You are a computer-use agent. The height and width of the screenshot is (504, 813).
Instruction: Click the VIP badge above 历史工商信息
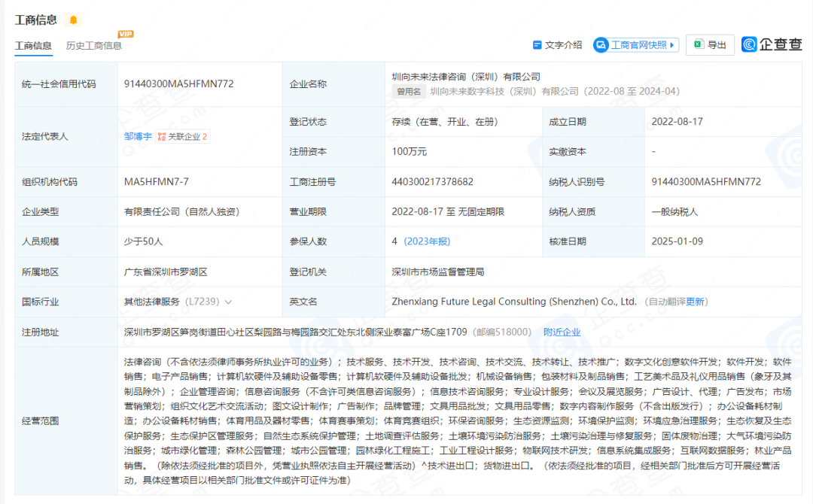pyautogui.click(x=126, y=34)
